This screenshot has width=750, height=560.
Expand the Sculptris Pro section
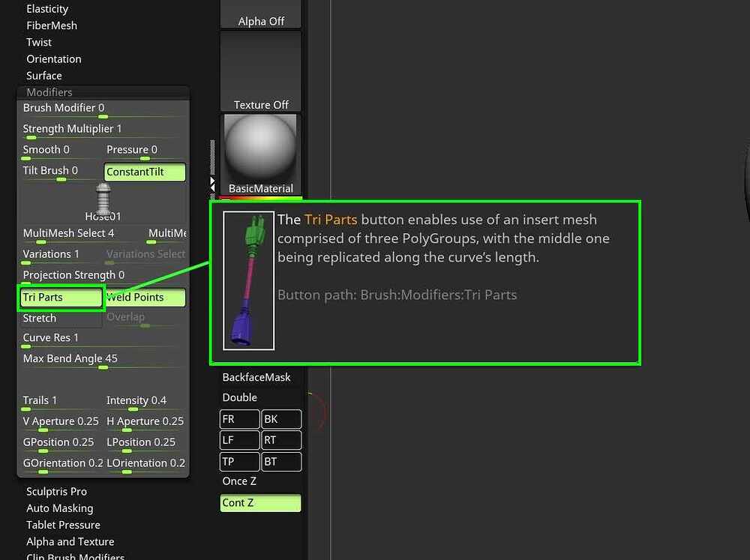[x=56, y=492]
